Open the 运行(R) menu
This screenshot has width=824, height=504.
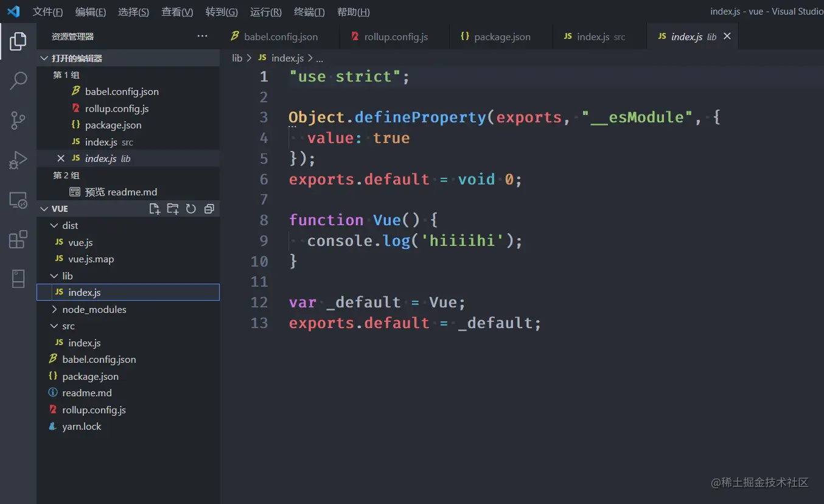click(265, 12)
